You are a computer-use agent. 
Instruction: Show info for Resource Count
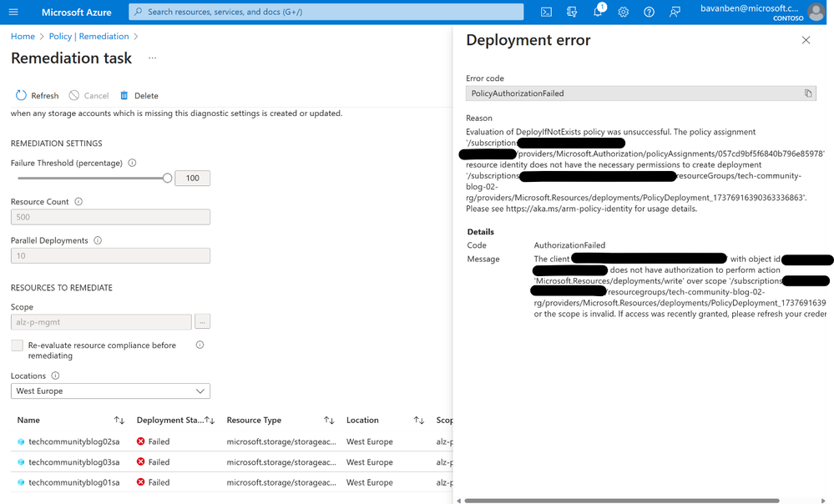78,201
